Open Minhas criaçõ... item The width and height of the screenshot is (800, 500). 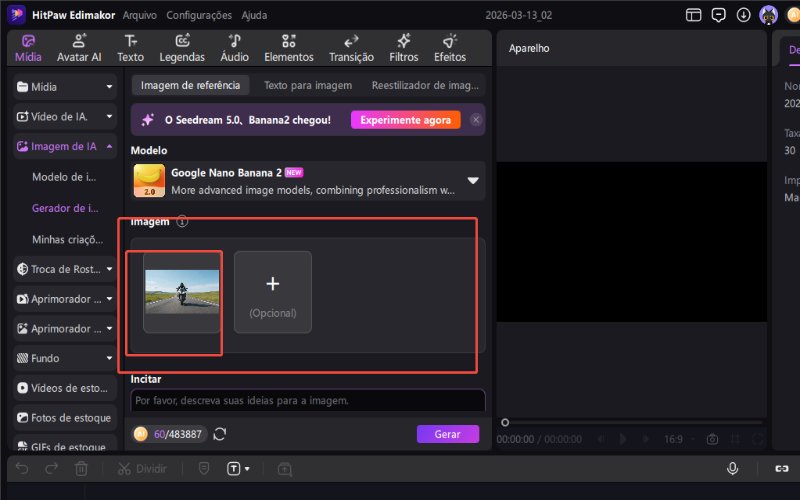point(68,239)
